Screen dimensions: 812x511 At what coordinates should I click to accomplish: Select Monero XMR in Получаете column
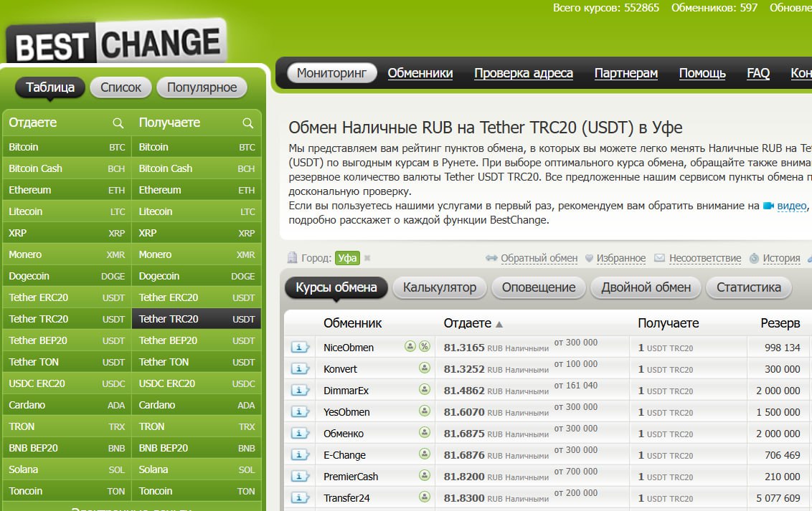coord(197,254)
